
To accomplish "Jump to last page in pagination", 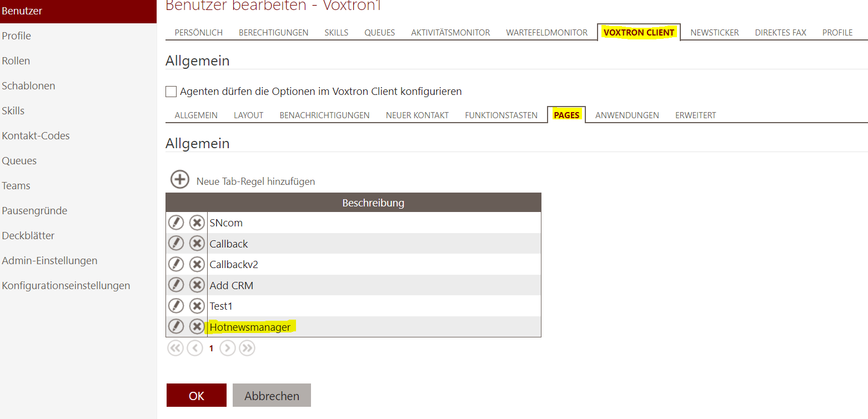I will (247, 348).
